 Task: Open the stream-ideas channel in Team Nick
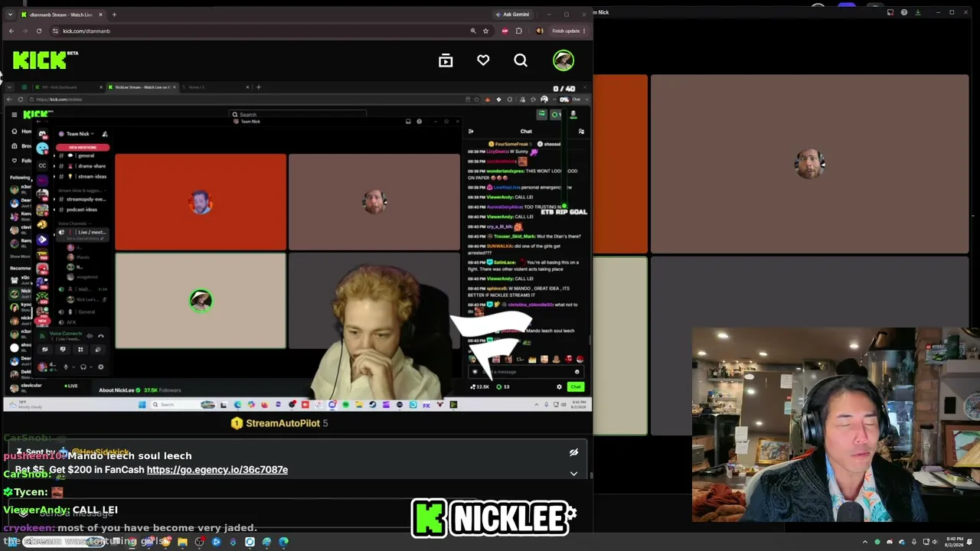[x=83, y=177]
